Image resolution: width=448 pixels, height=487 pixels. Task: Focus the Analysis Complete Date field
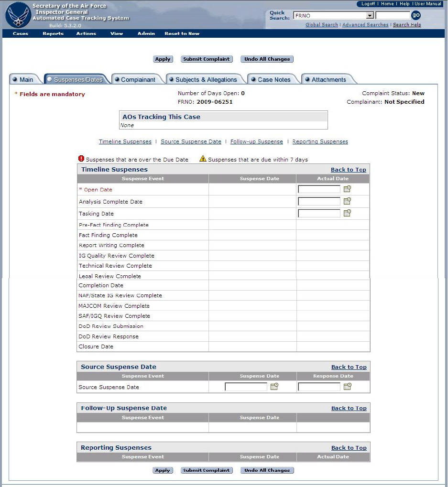(x=319, y=201)
